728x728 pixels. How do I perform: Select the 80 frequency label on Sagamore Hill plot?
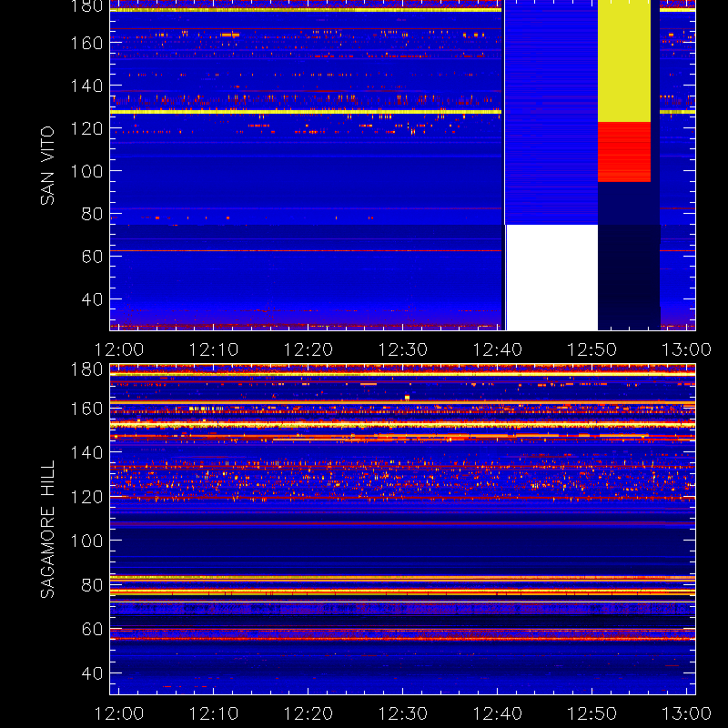[x=92, y=585]
